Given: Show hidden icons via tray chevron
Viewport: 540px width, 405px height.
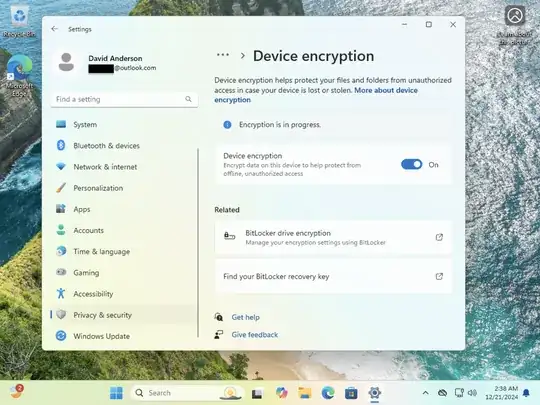Looking at the screenshot, I should click(x=425, y=393).
